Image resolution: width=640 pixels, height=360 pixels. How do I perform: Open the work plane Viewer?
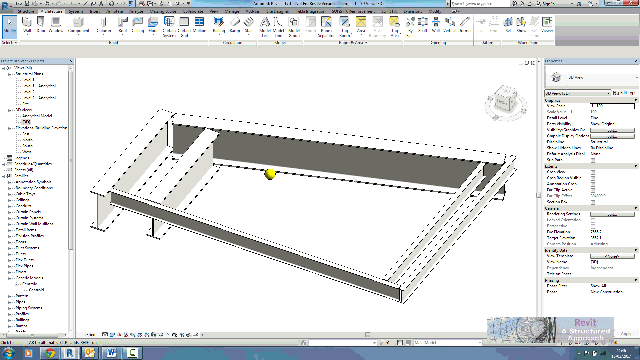(x=547, y=25)
